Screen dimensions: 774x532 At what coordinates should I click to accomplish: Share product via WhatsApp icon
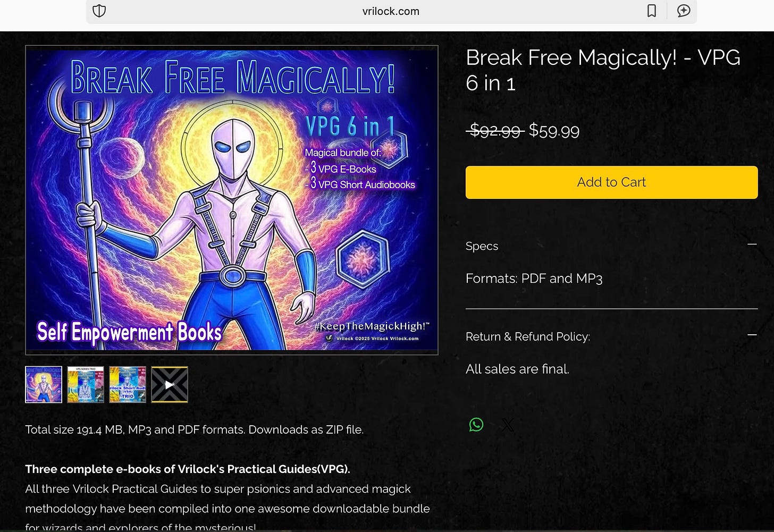coord(476,425)
